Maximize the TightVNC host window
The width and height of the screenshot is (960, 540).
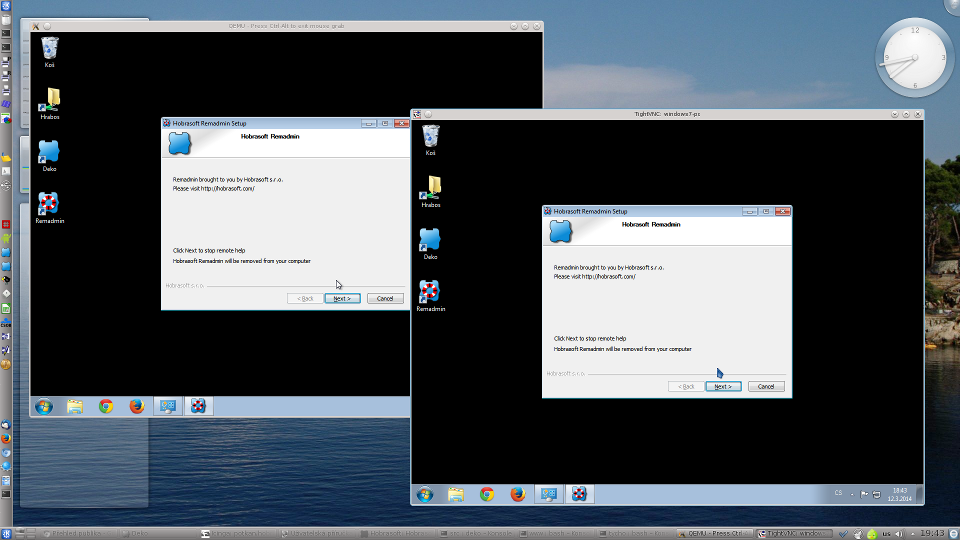(906, 114)
